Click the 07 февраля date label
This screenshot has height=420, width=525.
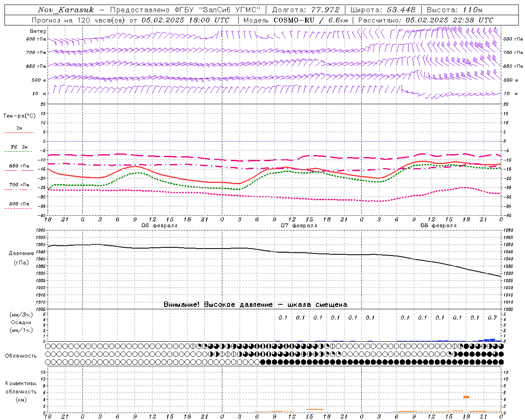[x=299, y=226]
